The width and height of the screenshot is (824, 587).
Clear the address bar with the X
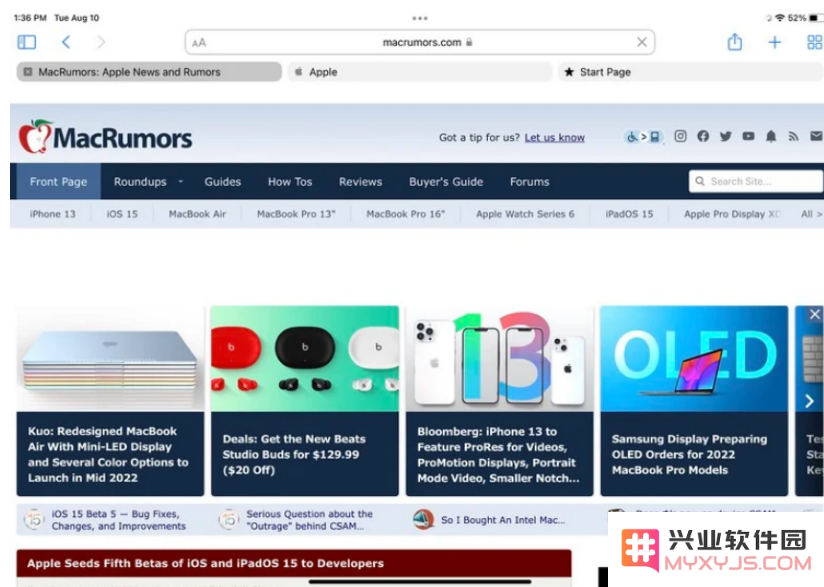point(642,42)
